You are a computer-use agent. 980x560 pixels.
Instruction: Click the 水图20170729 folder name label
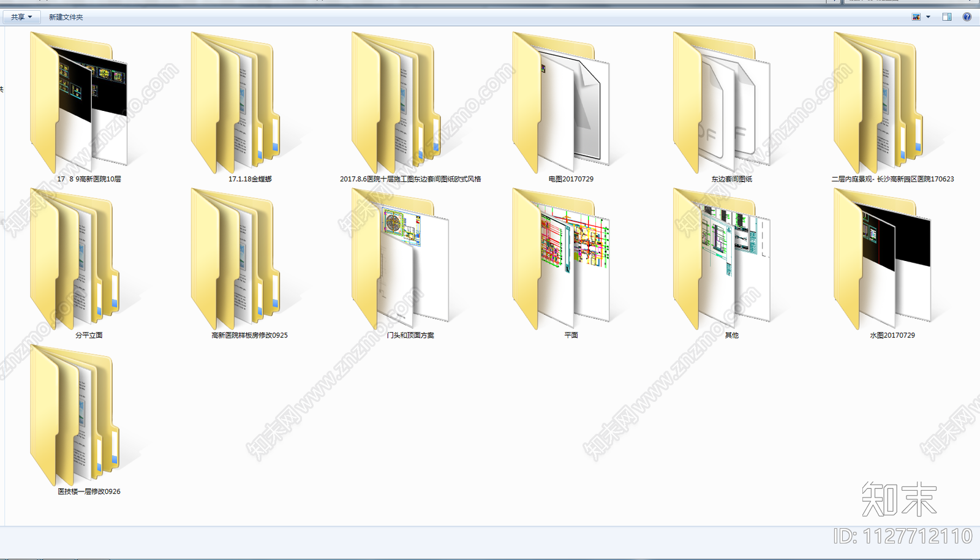point(892,335)
